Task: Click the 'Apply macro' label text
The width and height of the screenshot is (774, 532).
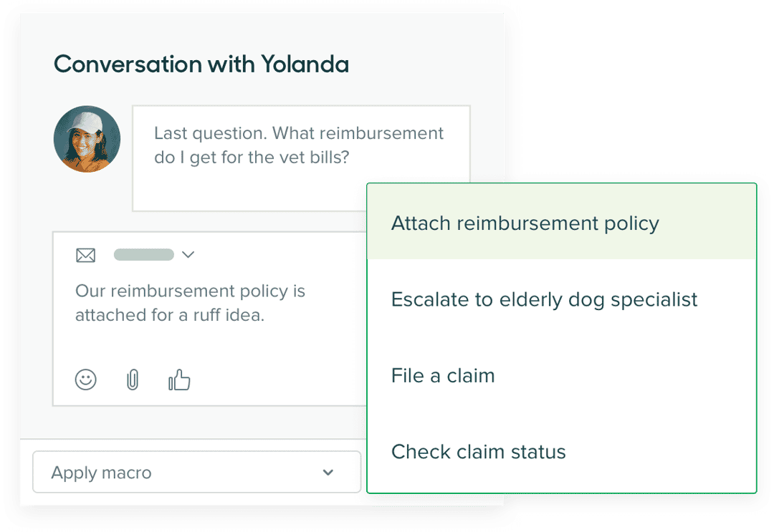Action: (x=101, y=473)
